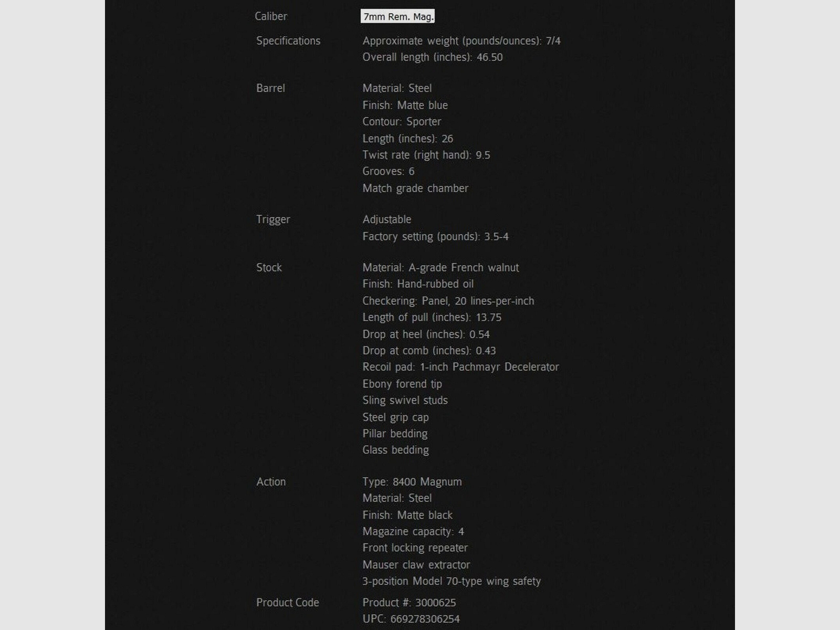
Task: Click the Trigger section heading
Action: pyautogui.click(x=273, y=219)
